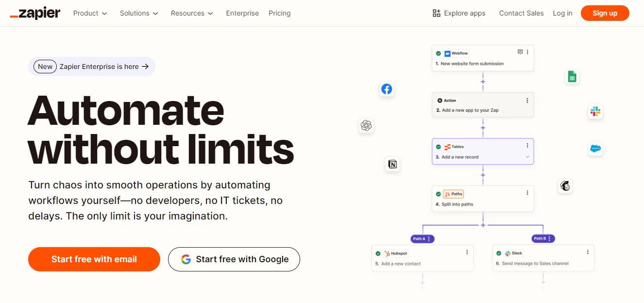644x303 pixels.
Task: Click the floating OpenAI ChatGPT icon
Action: [366, 126]
